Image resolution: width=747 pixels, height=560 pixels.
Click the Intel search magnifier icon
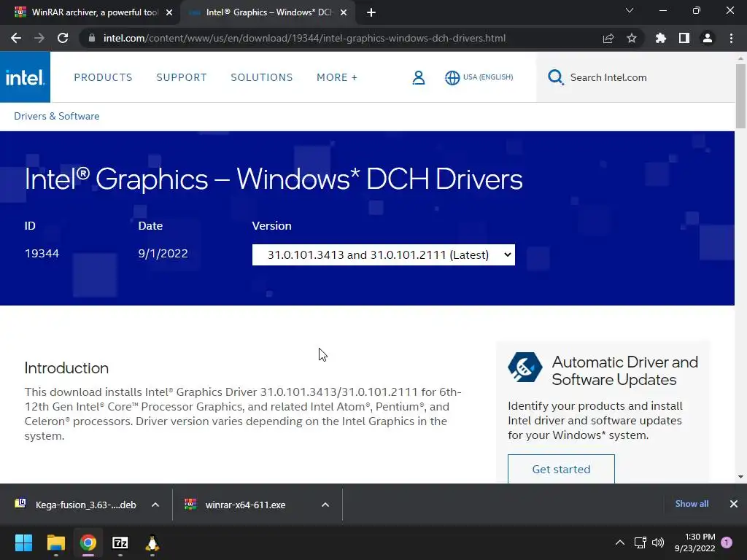coord(555,77)
